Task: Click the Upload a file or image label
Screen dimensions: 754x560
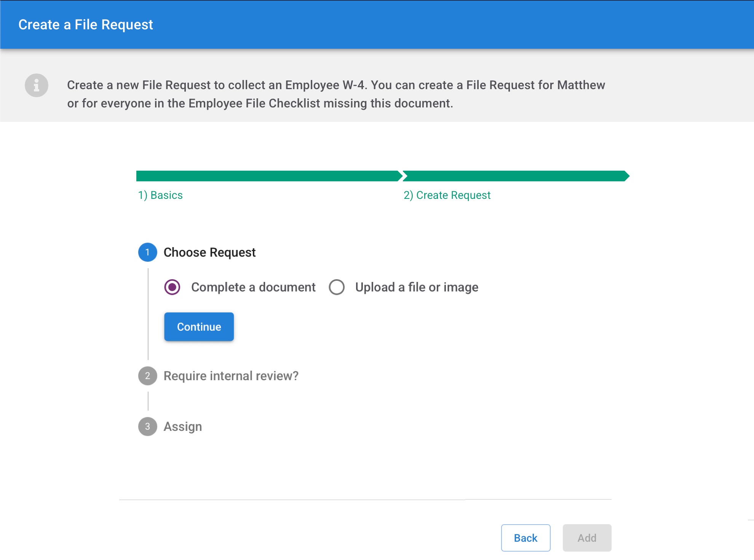Action: coord(417,287)
